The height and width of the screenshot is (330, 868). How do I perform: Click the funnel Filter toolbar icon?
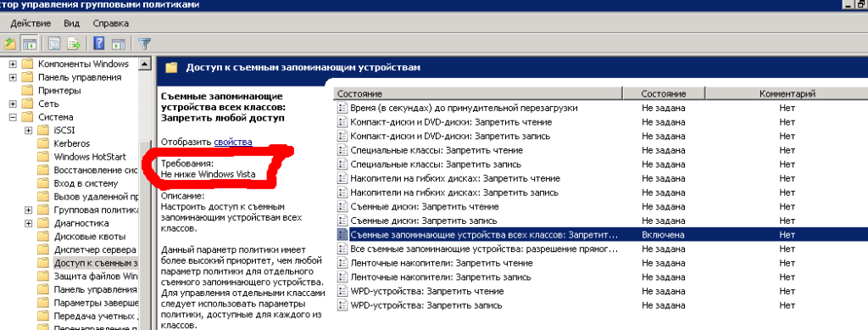point(144,43)
